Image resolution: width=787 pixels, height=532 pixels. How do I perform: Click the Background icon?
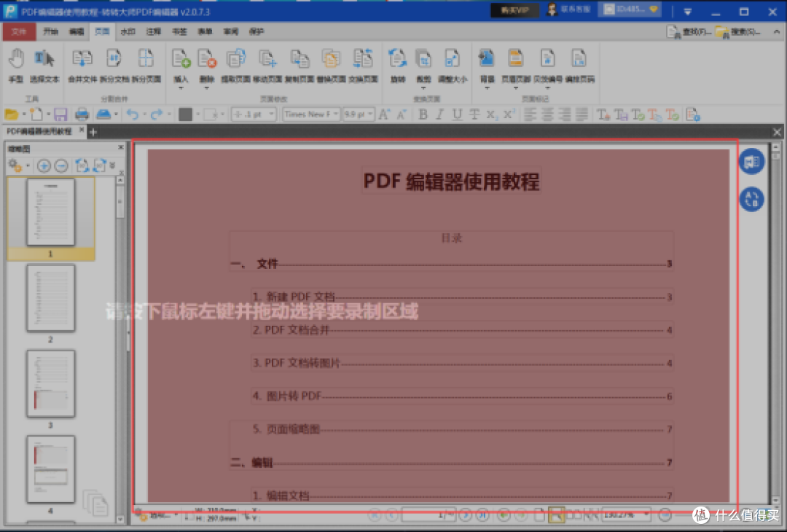(487, 59)
